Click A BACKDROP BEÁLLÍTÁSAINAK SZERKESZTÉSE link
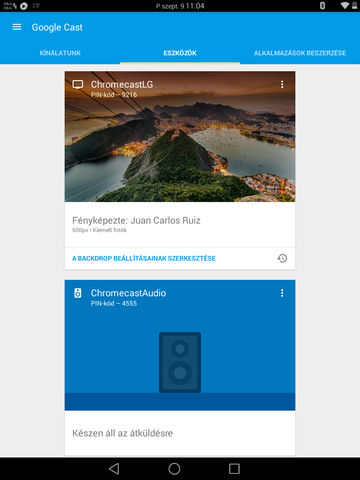 click(x=144, y=258)
